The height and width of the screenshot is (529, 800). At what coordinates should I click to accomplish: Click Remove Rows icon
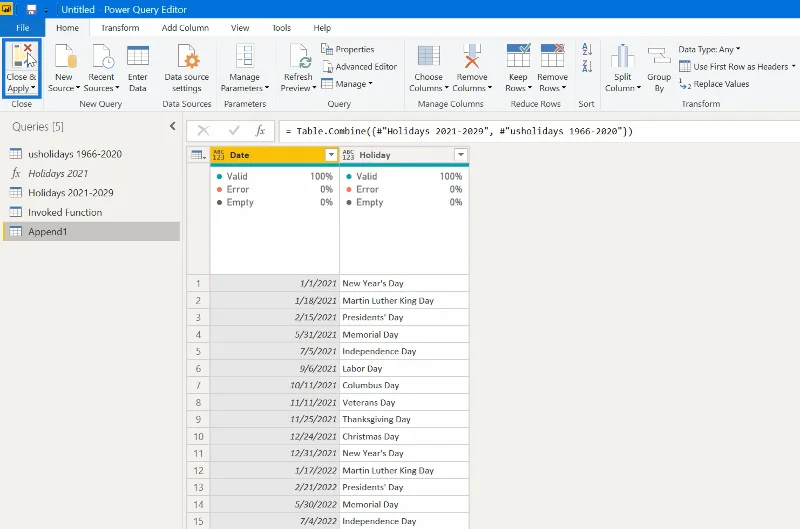[x=553, y=56]
